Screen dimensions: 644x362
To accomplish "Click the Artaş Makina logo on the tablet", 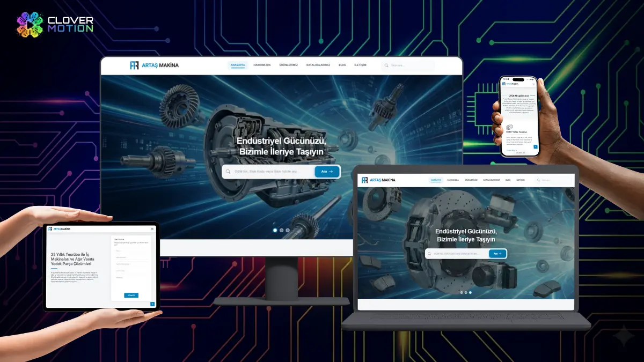I will (x=59, y=229).
